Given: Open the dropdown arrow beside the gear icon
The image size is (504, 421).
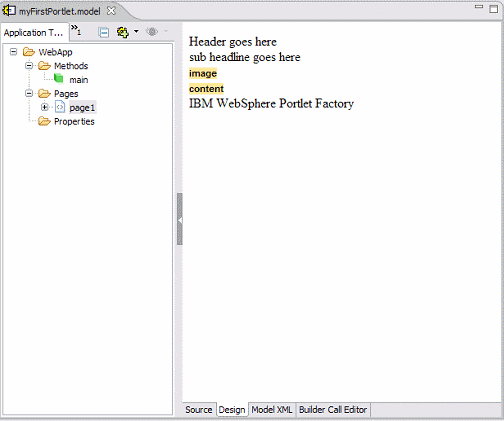Looking at the screenshot, I should pos(136,32).
